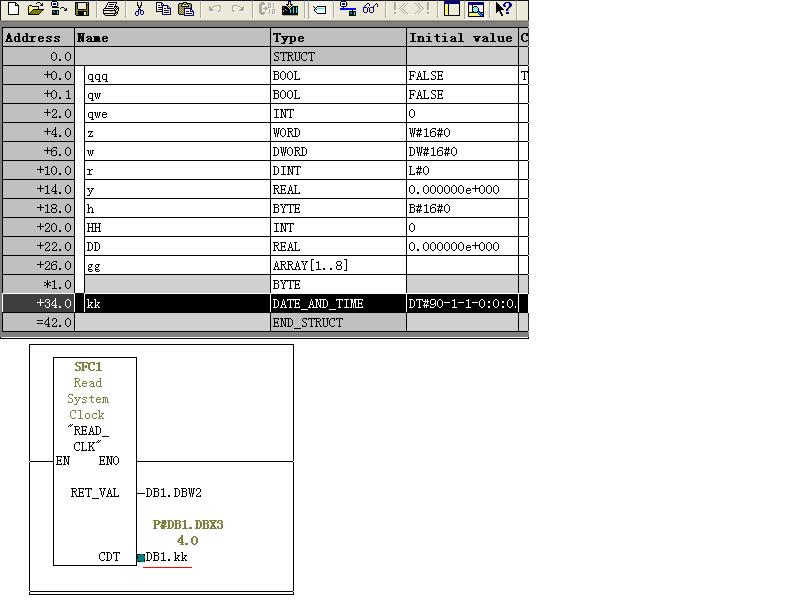
Task: Click the STRUCT type cell
Action: (x=338, y=56)
